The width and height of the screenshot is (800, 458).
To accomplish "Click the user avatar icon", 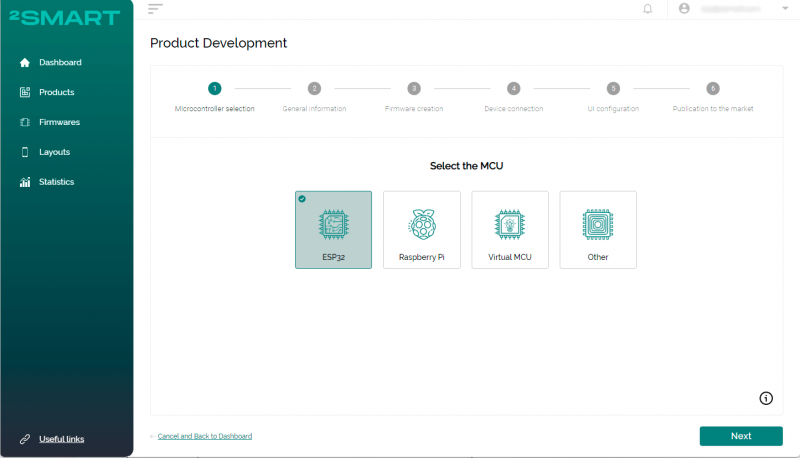I will point(684,8).
